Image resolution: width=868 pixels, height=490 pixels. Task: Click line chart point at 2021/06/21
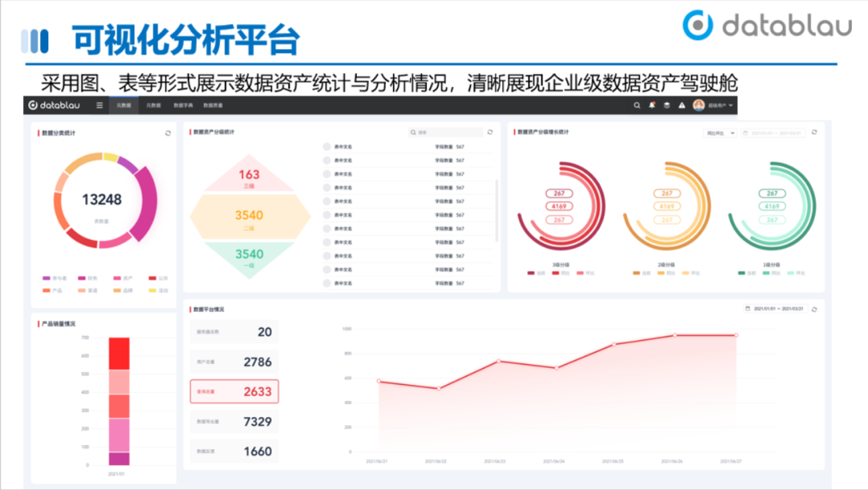pos(379,381)
